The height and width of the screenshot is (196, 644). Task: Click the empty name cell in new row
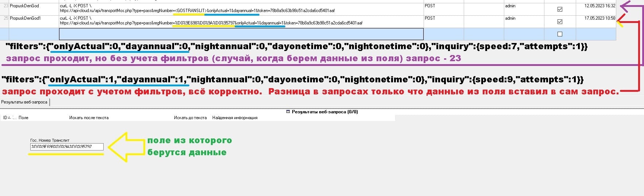click(x=34, y=34)
